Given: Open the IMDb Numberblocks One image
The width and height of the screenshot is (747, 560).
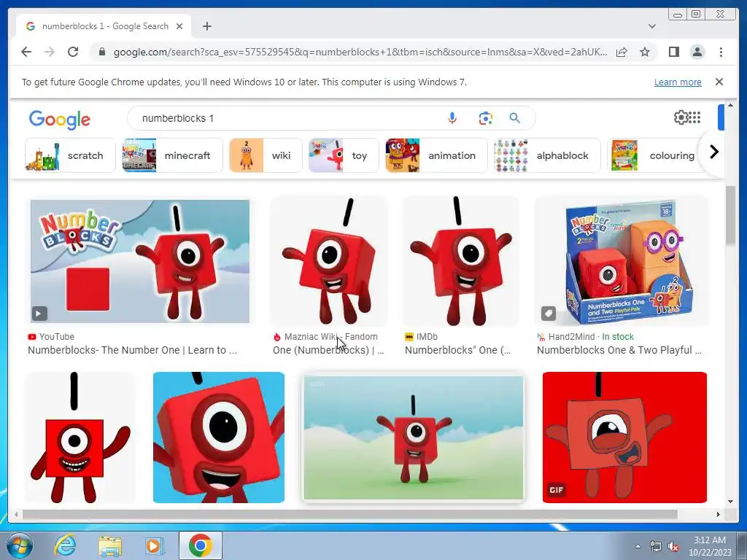Looking at the screenshot, I should (461, 261).
